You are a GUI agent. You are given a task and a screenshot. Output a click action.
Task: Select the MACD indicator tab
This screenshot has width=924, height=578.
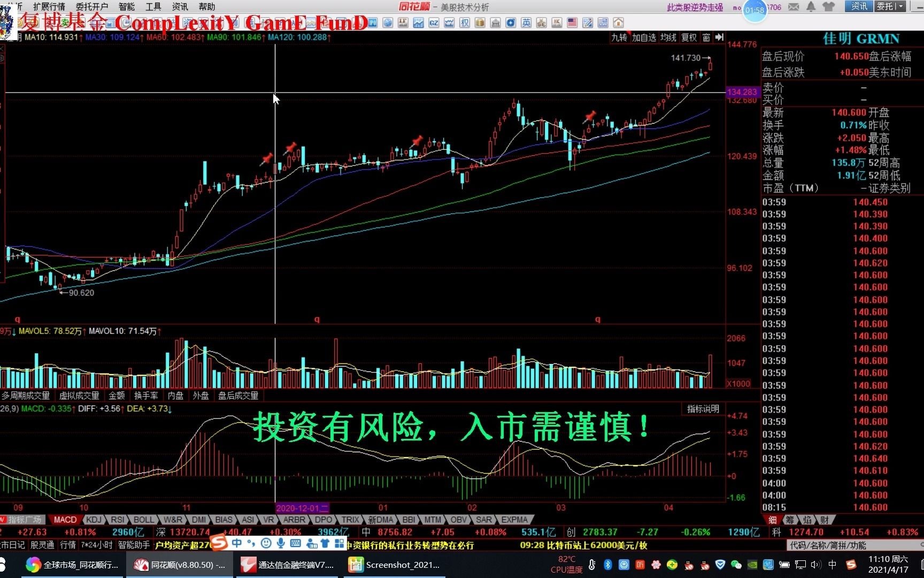point(65,520)
